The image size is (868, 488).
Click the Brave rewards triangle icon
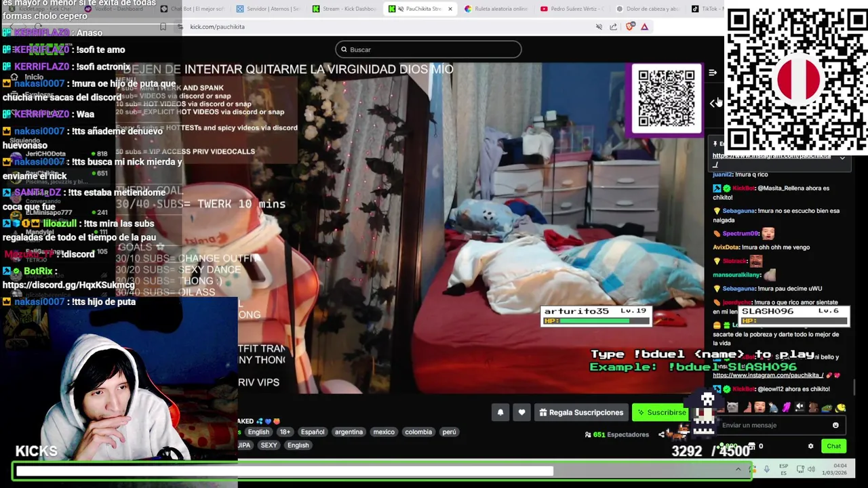click(x=644, y=26)
